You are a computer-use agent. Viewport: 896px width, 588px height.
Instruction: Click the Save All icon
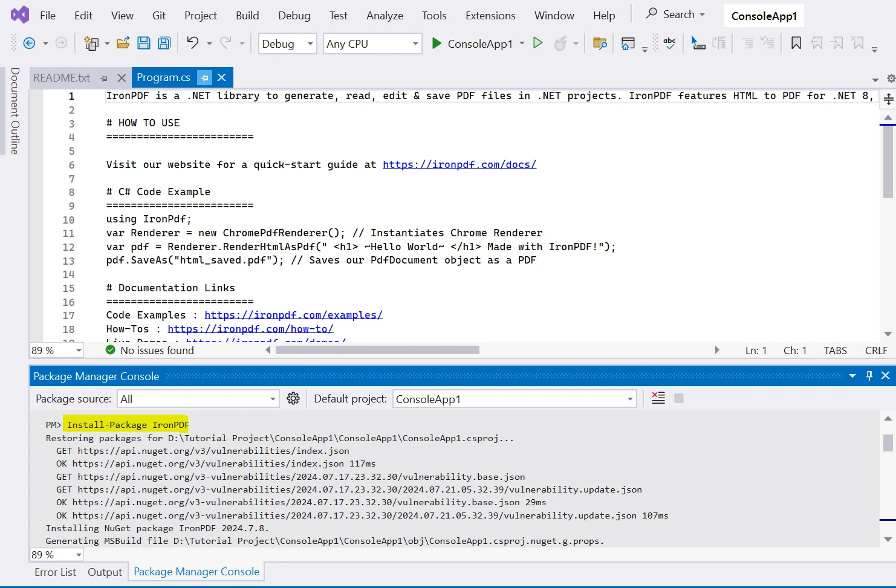coord(164,43)
